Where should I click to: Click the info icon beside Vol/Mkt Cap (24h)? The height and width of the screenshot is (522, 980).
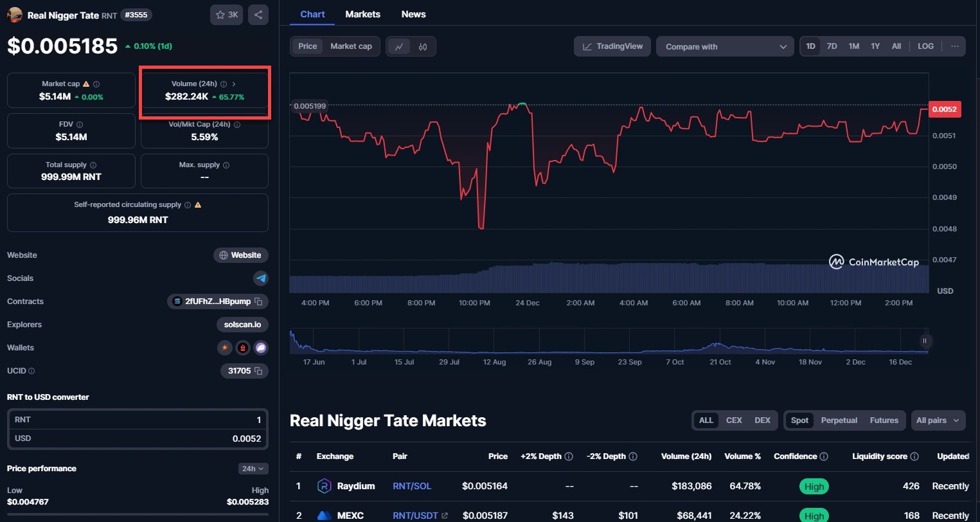[x=237, y=125]
